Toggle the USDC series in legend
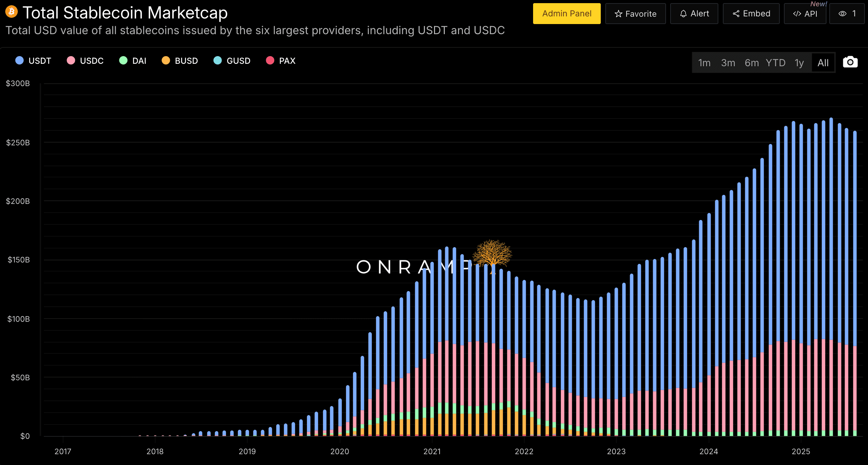This screenshot has height=465, width=868. tap(85, 61)
